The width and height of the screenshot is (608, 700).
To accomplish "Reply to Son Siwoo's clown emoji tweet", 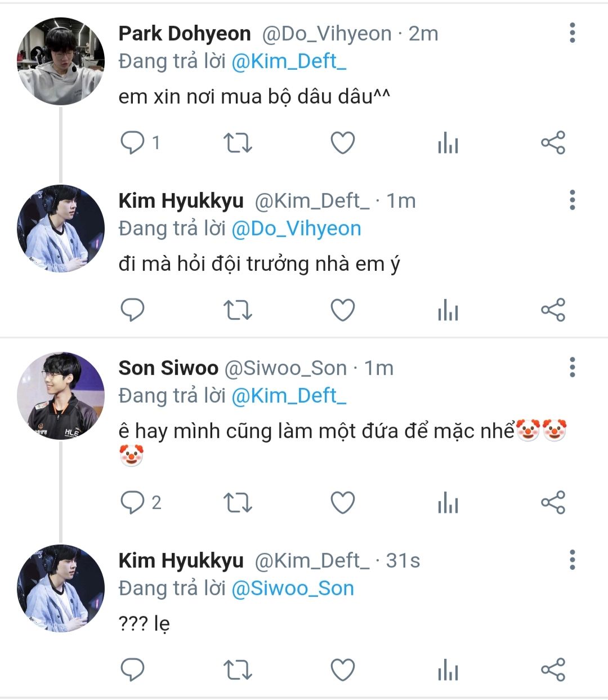I will click(133, 502).
